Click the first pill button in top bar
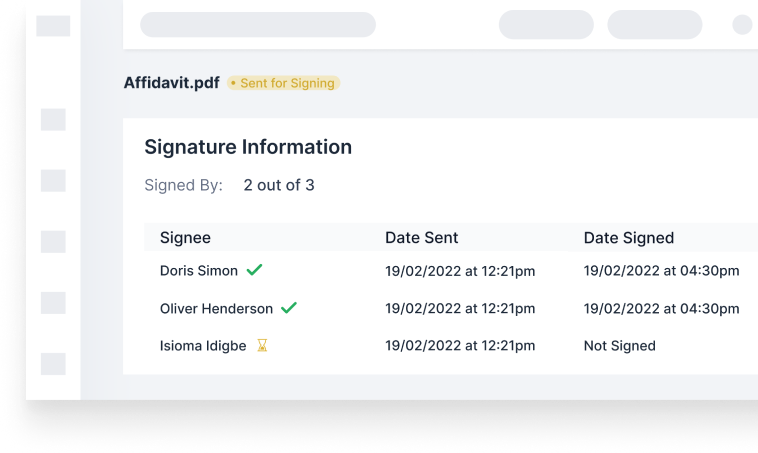The width and height of the screenshot is (758, 453). [x=546, y=25]
